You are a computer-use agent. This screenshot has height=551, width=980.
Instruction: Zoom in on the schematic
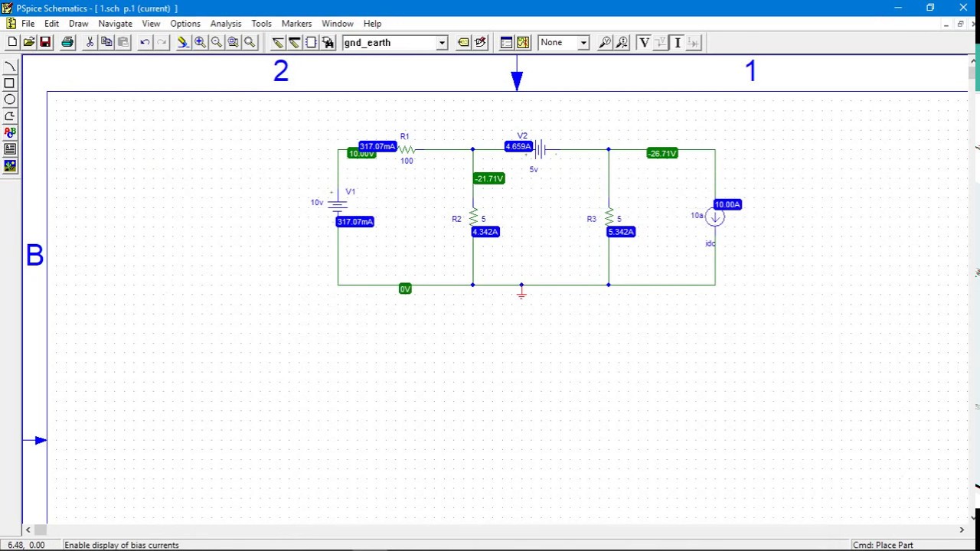200,43
